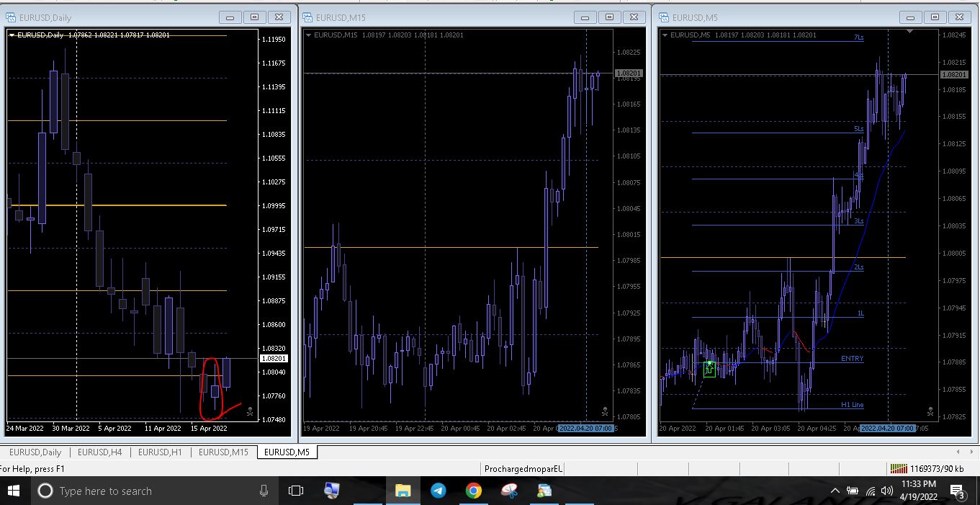Click the skull icon in the Daily chart
Image resolution: width=980 pixels, height=505 pixels.
(249, 411)
